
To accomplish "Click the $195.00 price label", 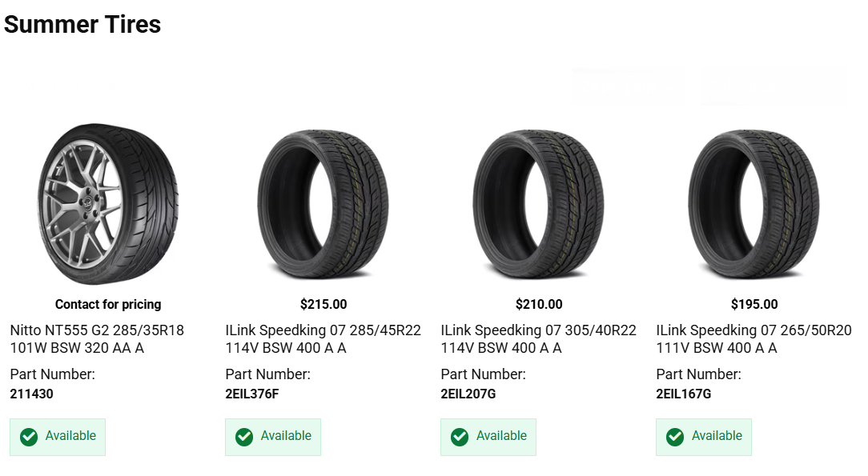I will pyautogui.click(x=754, y=304).
